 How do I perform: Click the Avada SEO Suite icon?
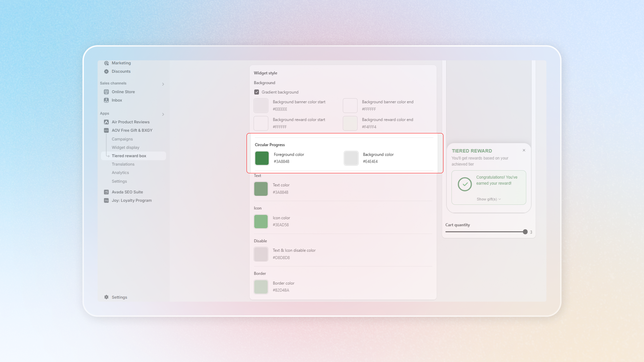point(106,192)
